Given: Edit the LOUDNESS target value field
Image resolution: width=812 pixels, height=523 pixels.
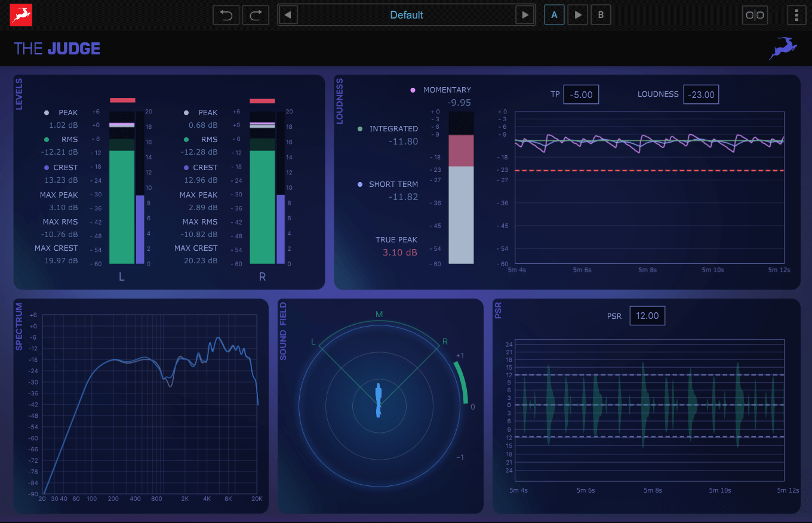Looking at the screenshot, I should [x=701, y=94].
